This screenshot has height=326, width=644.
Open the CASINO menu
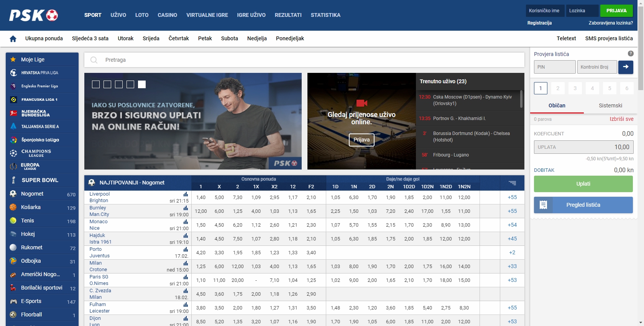[168, 15]
